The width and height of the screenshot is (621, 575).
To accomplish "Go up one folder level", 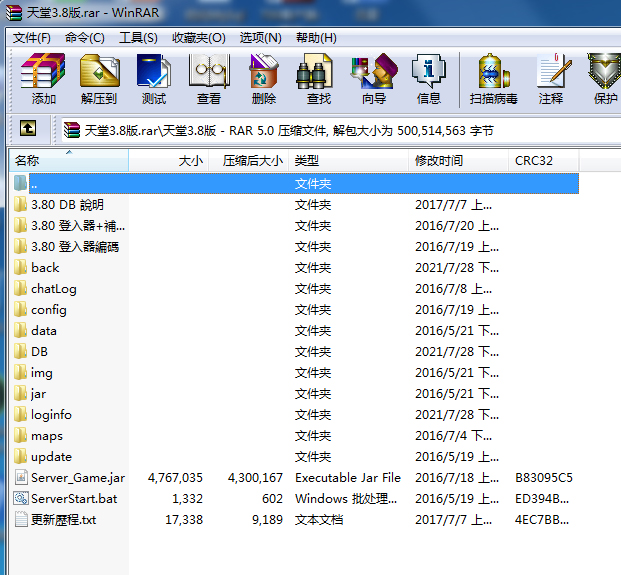I will [x=28, y=128].
